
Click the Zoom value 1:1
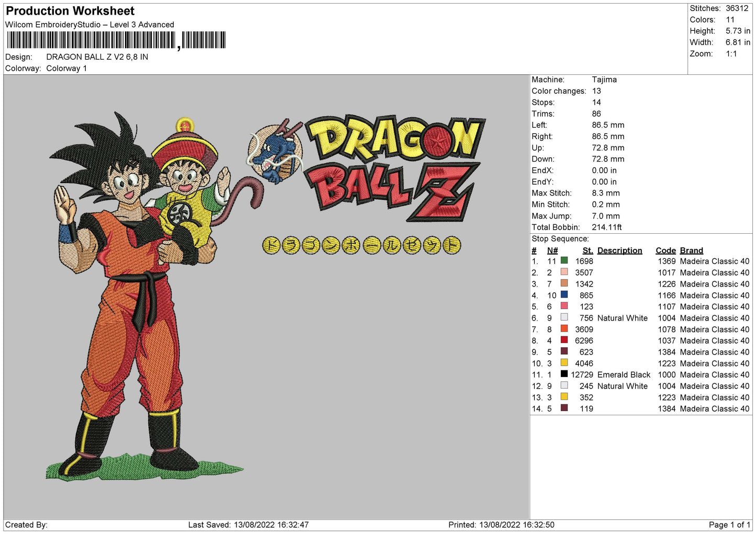pyautogui.click(x=731, y=54)
